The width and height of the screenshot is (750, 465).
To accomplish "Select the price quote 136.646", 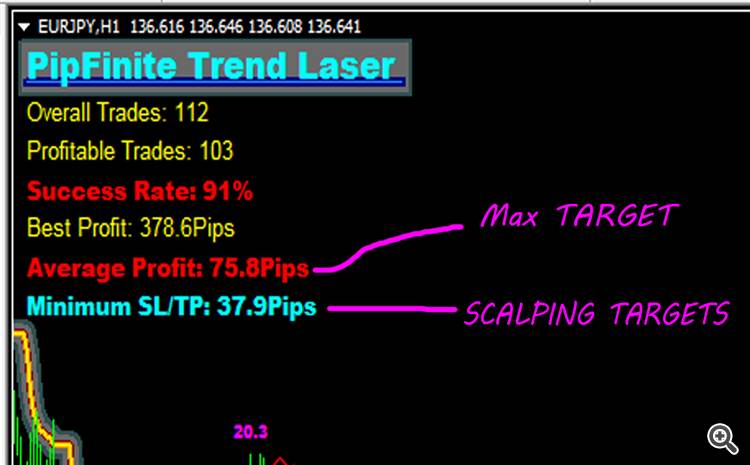I will coord(216,26).
